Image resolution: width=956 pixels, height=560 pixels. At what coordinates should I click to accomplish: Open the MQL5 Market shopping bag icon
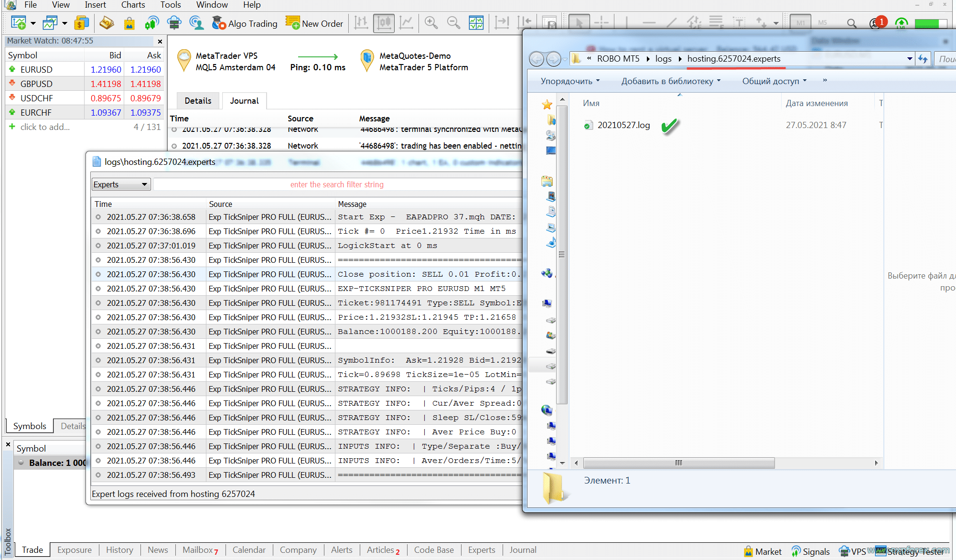click(x=129, y=23)
